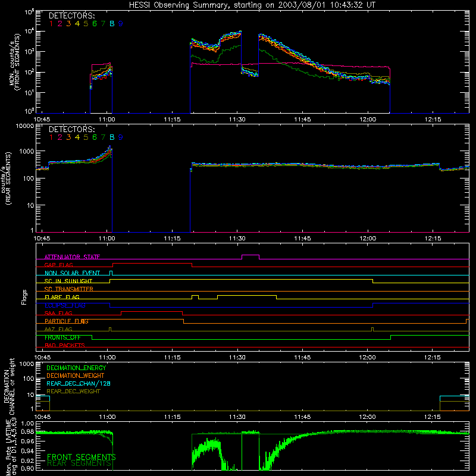Select green detector 6 in rear segments legend
The image size is (476, 476).
point(95,137)
